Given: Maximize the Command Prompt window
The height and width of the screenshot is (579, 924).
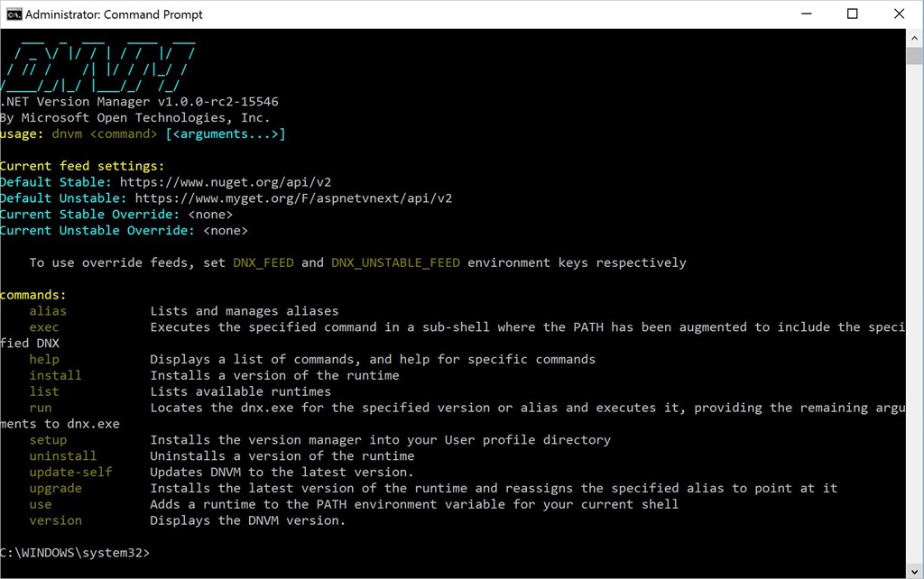Looking at the screenshot, I should point(852,14).
